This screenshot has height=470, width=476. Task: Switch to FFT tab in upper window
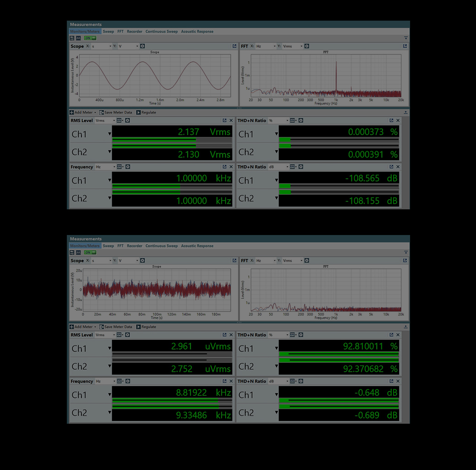(120, 32)
